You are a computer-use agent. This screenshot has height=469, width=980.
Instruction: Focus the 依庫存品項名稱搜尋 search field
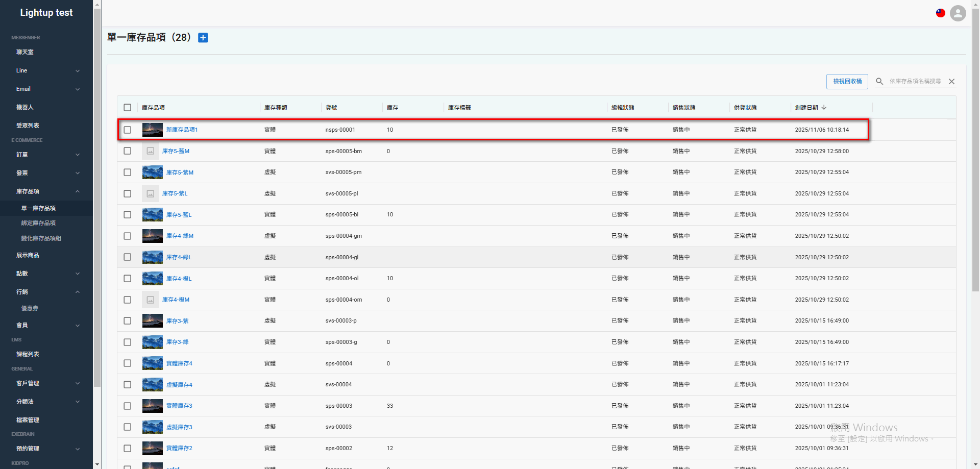[916, 81]
